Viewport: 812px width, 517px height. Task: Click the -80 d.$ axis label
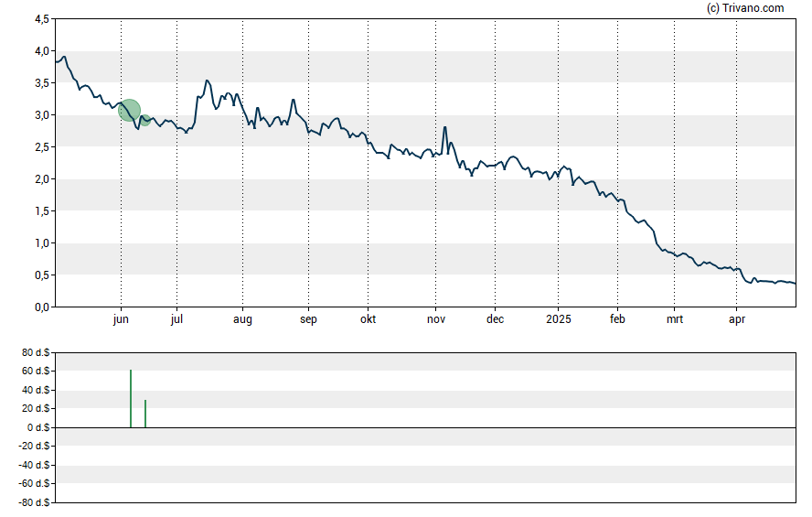[x=34, y=502]
